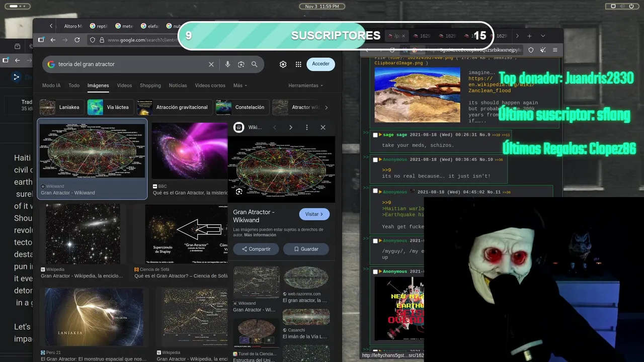This screenshot has height=362, width=644.
Task: Click the Guardar button
Action: (306, 249)
